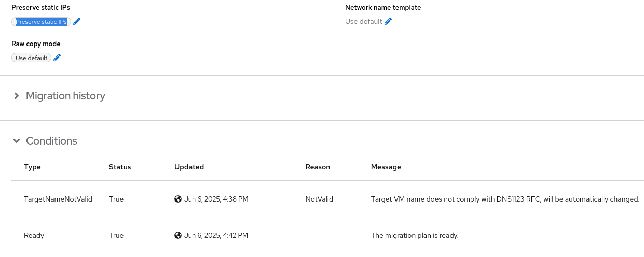Select the Ready condition type cell
This screenshot has height=257, width=644.
(x=34, y=235)
